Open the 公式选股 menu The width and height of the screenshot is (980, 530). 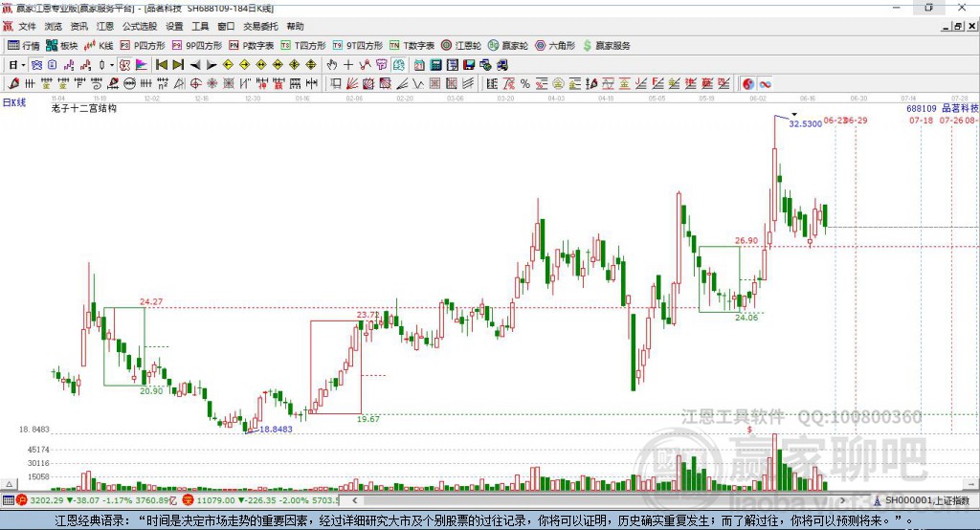click(x=140, y=26)
